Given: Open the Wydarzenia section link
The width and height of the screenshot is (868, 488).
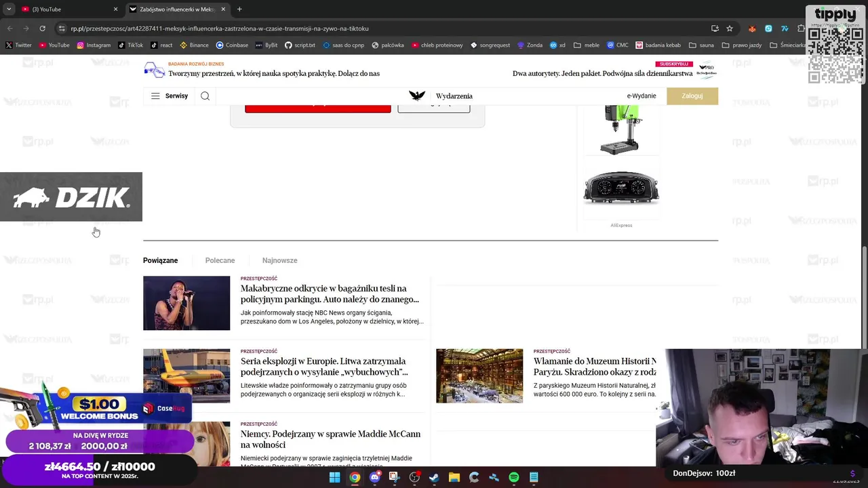Looking at the screenshot, I should pos(454,96).
